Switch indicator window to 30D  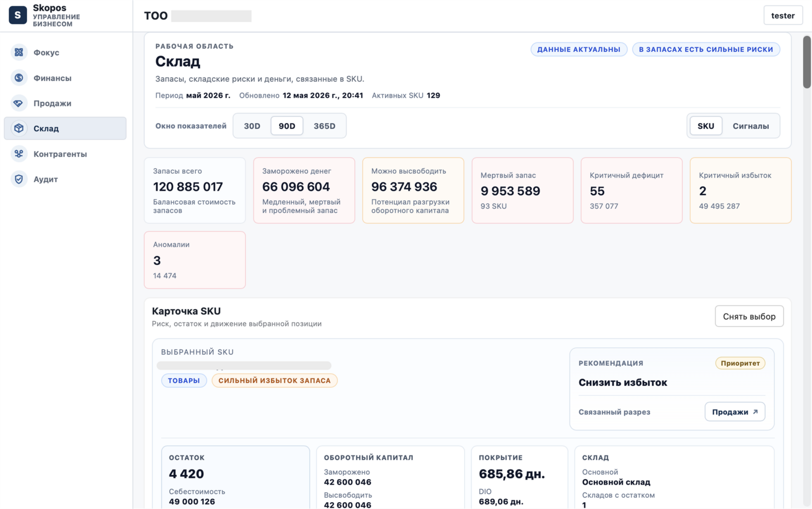coord(252,126)
